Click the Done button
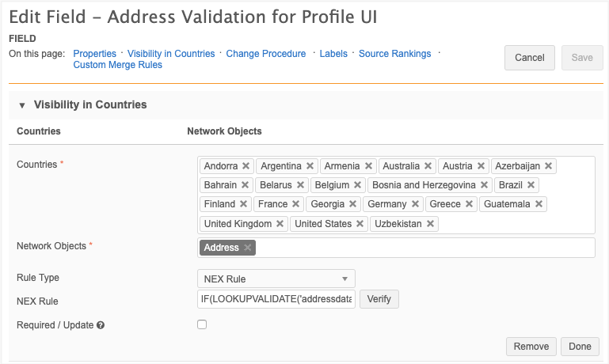This screenshot has width=609, height=364. [x=580, y=347]
